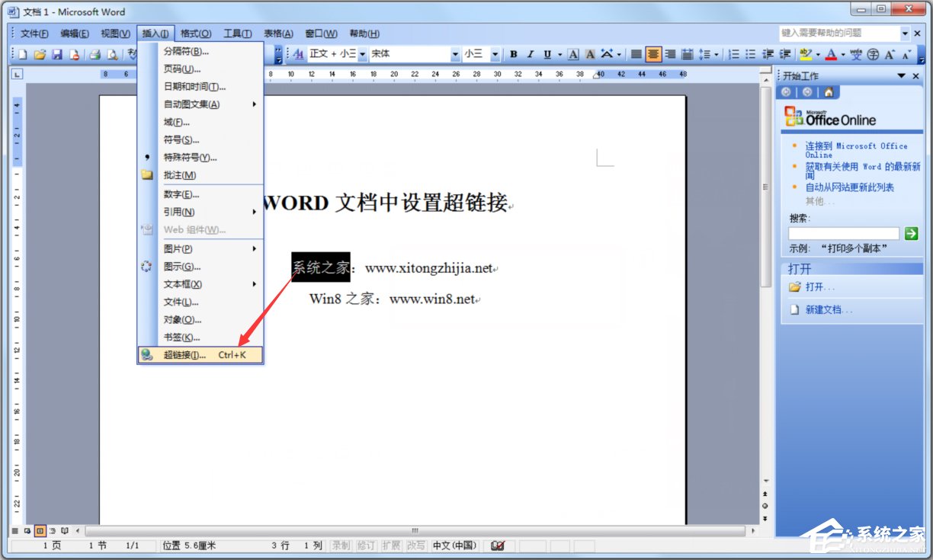Viewport: 933px width, 560px height.
Task: Click the 搜索 search input field
Action: point(843,234)
